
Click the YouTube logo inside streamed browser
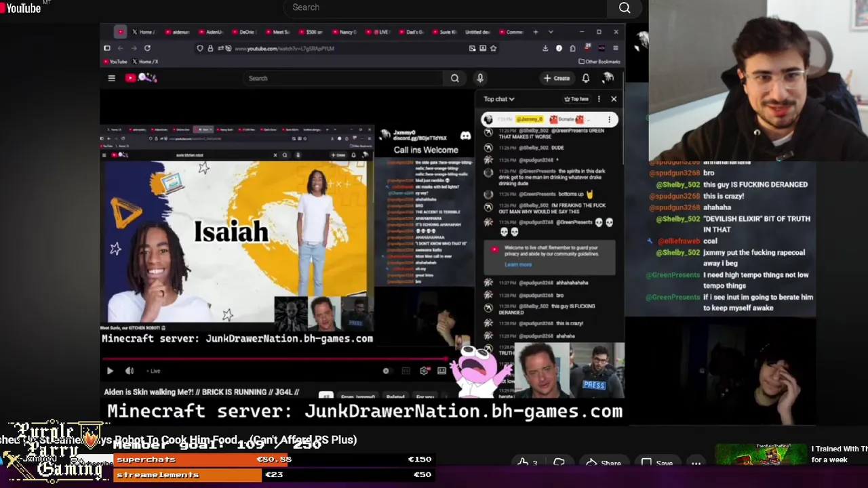[140, 78]
